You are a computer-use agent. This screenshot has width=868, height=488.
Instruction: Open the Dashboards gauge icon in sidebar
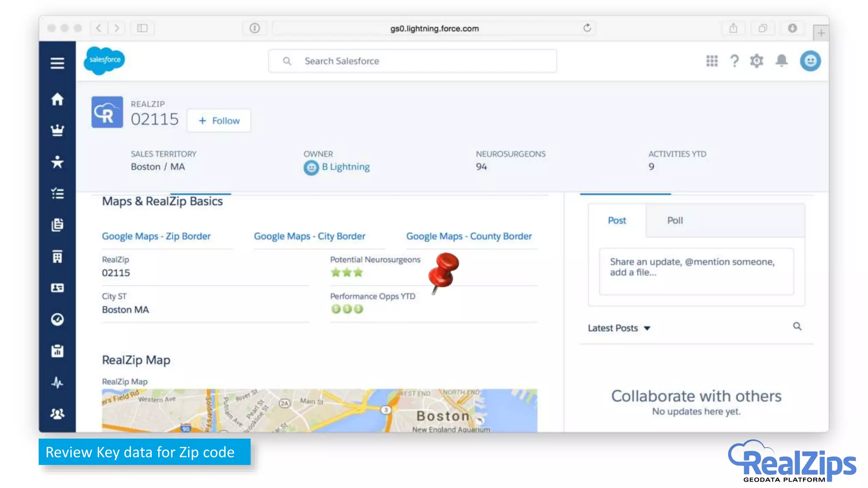(57, 319)
